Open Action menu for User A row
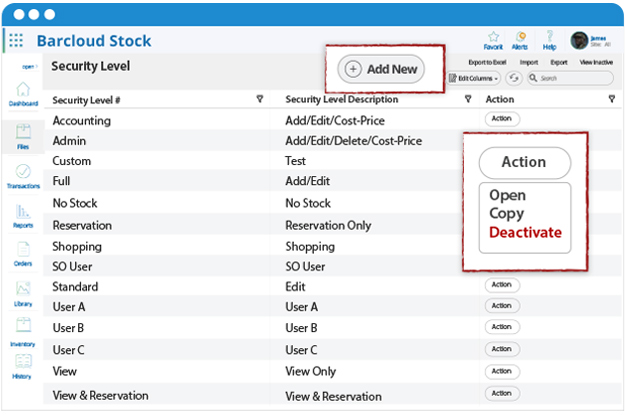The height and width of the screenshot is (415, 626). 502,306
